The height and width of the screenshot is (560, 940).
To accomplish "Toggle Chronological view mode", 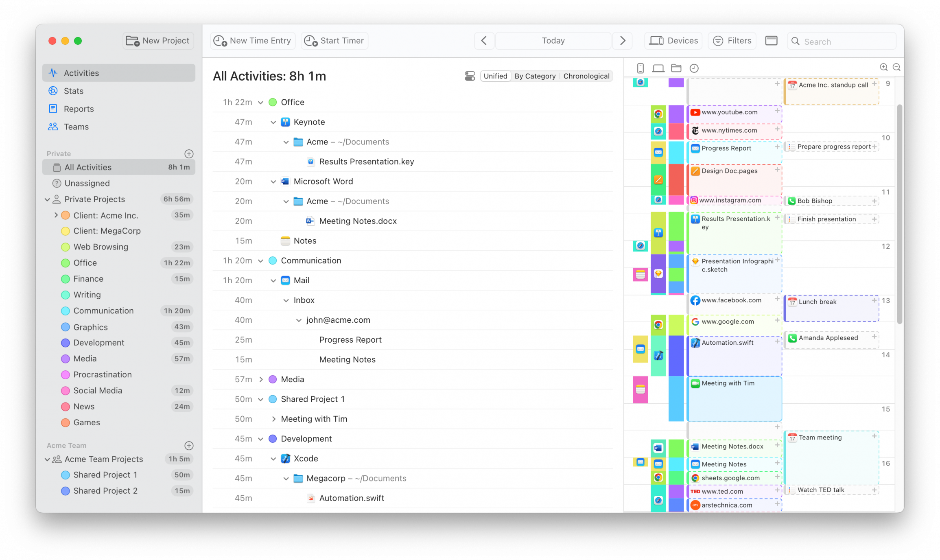I will 585,75.
